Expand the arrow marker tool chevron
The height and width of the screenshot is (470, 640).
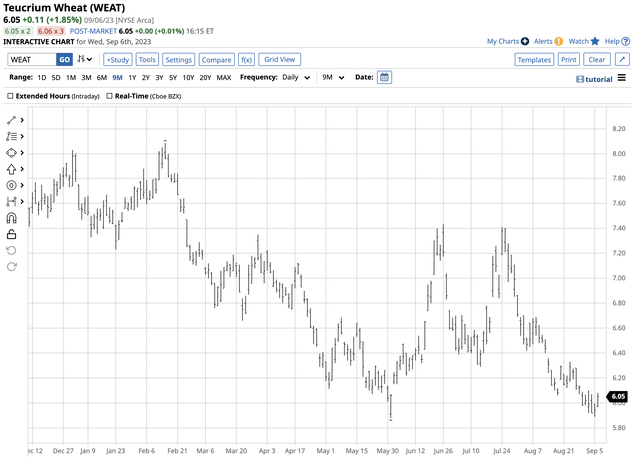[x=22, y=169]
